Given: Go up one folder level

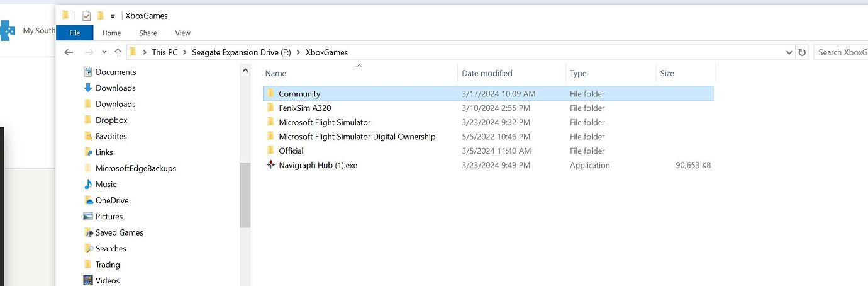Looking at the screenshot, I should (x=118, y=52).
